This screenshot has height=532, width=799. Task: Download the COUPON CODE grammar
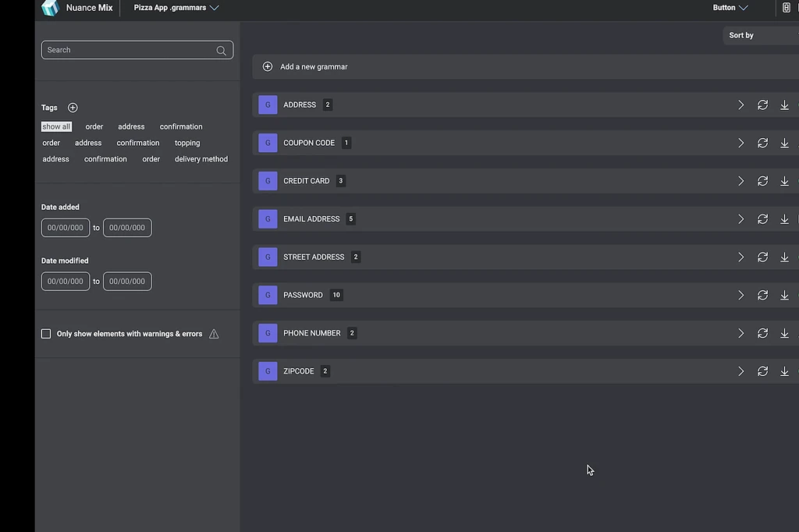[784, 144]
